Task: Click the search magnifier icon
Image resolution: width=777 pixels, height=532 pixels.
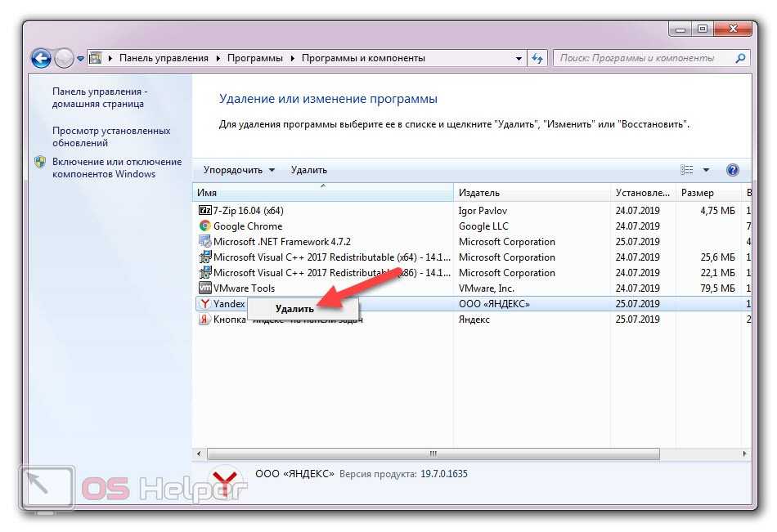Action: [x=740, y=58]
